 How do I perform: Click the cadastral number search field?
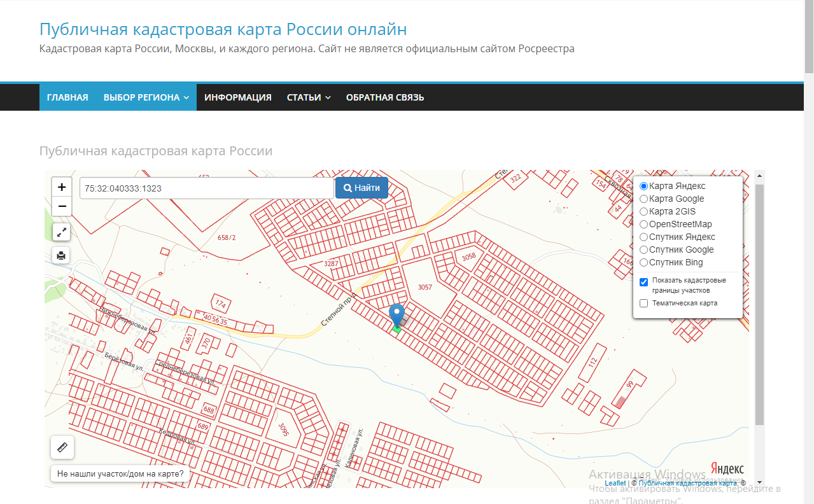pyautogui.click(x=206, y=188)
